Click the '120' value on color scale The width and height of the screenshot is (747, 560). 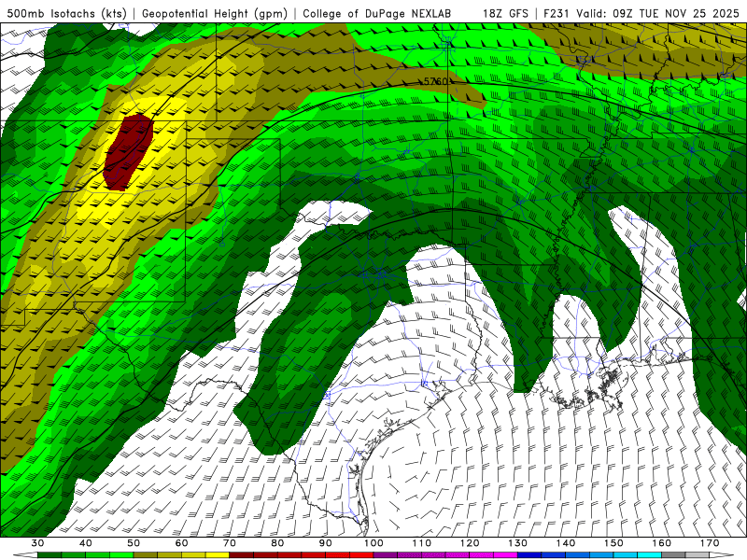click(x=470, y=543)
